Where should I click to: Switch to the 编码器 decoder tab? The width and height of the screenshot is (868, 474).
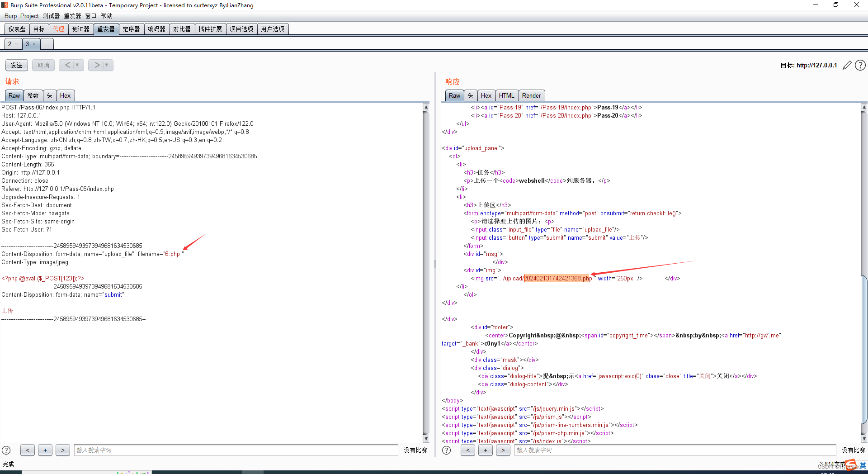(x=157, y=29)
